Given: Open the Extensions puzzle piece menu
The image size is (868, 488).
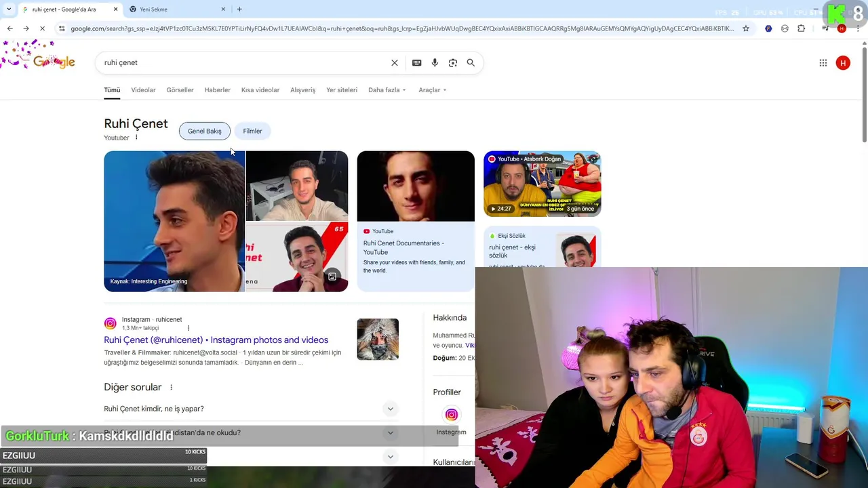Looking at the screenshot, I should click(802, 28).
